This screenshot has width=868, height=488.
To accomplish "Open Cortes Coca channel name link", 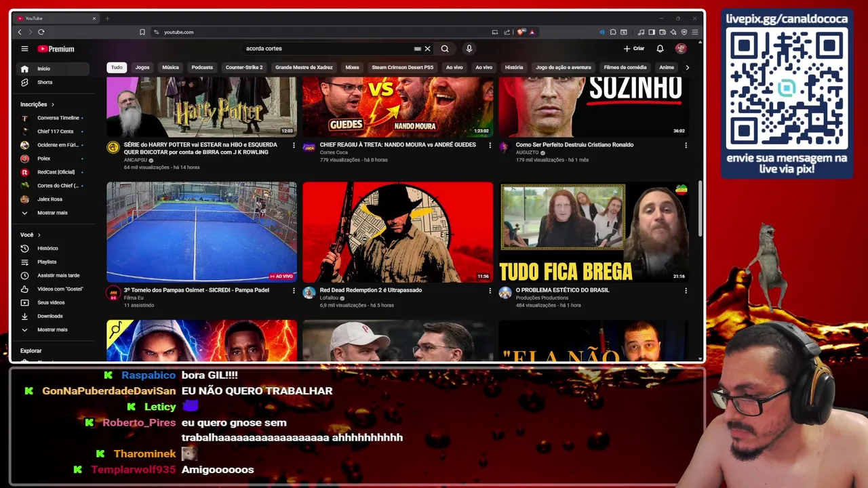I will (334, 152).
